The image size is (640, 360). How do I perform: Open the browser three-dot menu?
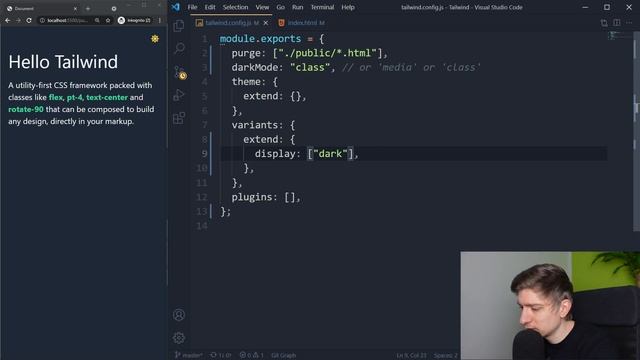point(160,20)
